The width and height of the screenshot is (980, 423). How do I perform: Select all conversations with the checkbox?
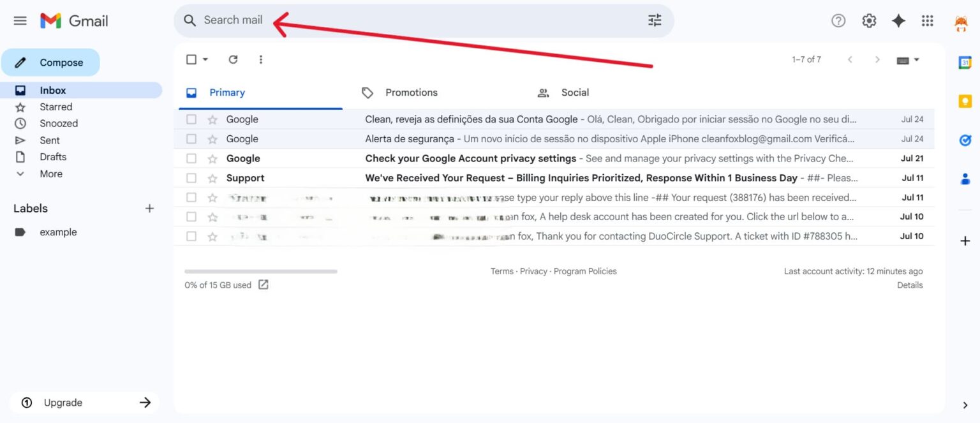(x=191, y=59)
